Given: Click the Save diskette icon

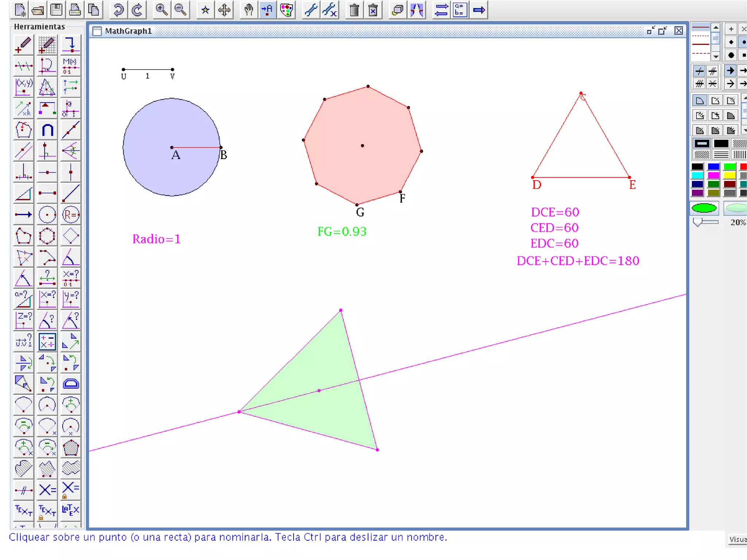Looking at the screenshot, I should [56, 10].
